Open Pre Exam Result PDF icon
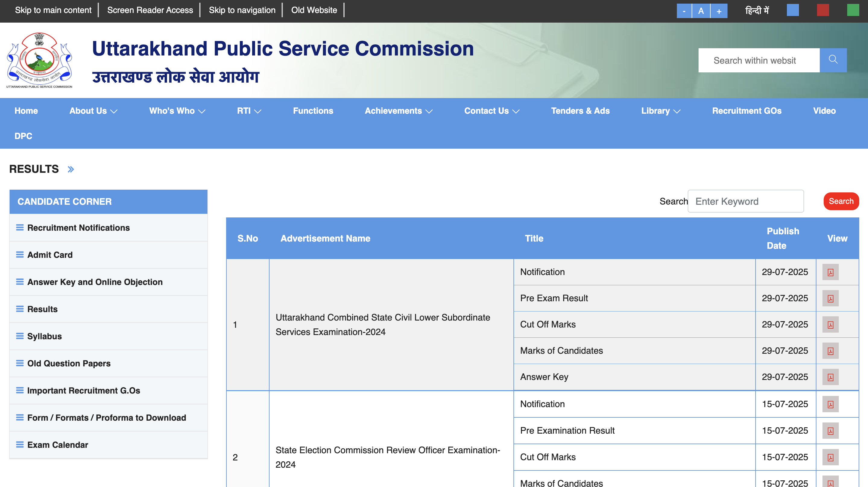The height and width of the screenshot is (487, 868). click(830, 298)
